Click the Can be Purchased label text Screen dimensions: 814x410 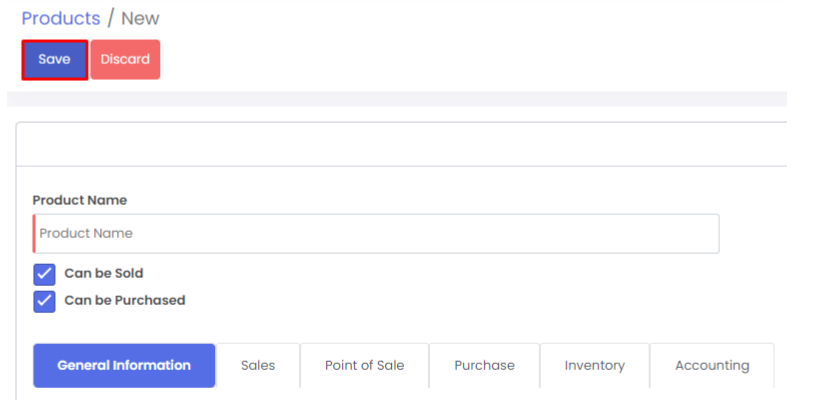[124, 300]
